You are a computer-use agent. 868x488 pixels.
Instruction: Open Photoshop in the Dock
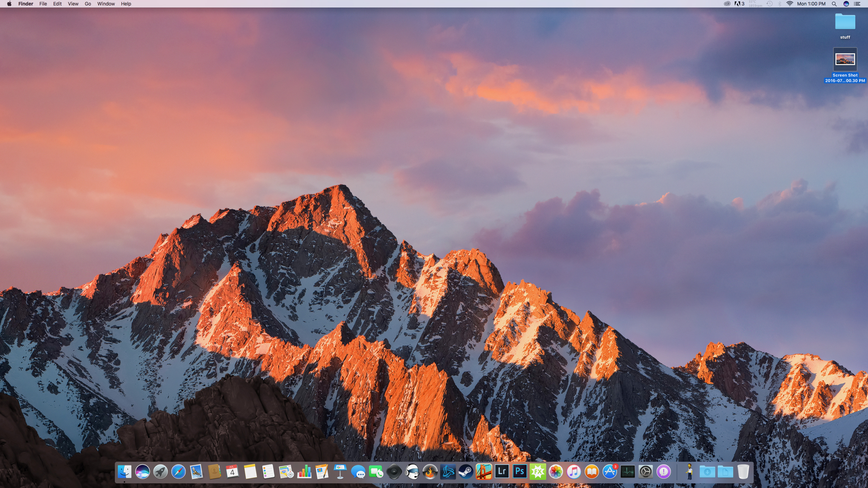(520, 471)
